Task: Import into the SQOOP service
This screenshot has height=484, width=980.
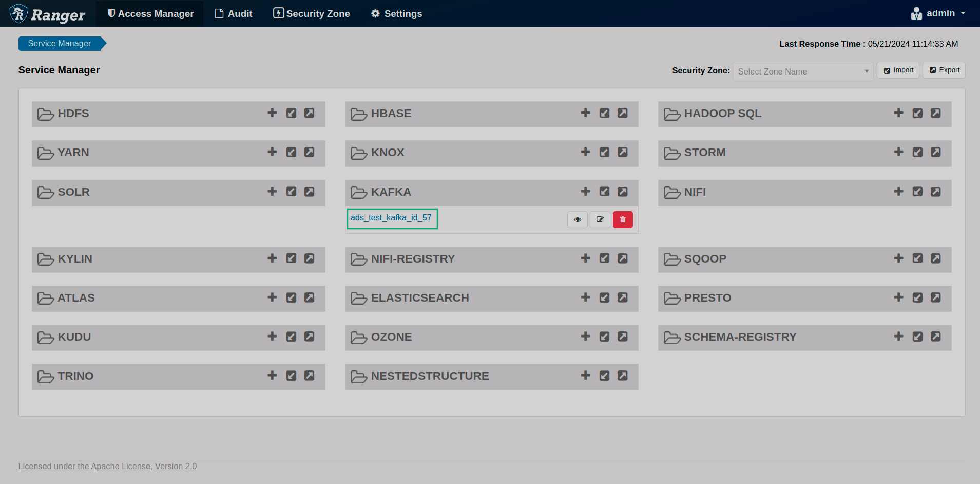Action: (917, 258)
